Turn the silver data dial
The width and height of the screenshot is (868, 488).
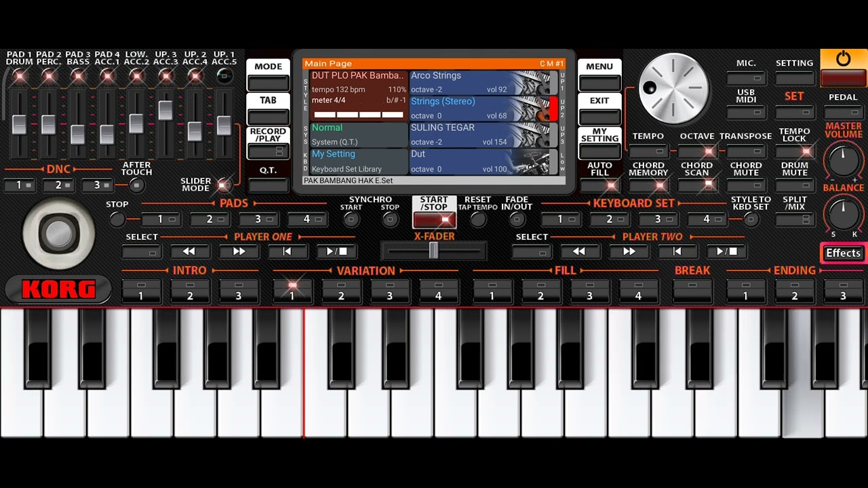[x=673, y=89]
